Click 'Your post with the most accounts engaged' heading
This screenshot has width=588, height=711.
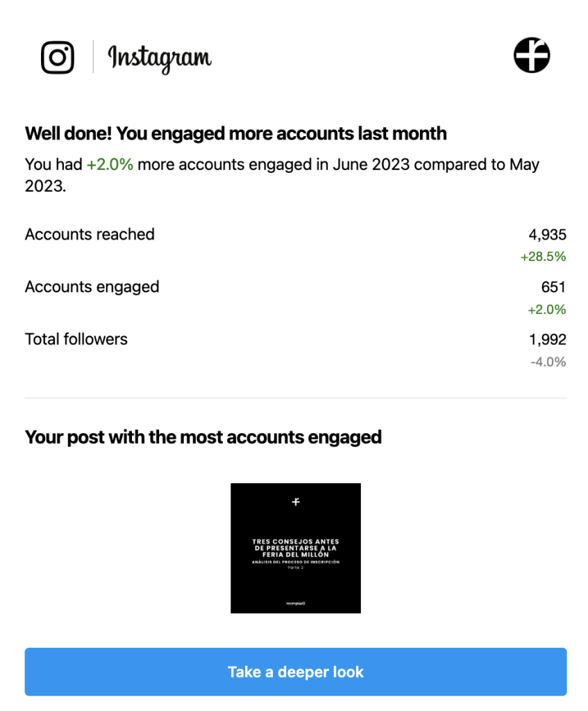[x=203, y=437]
